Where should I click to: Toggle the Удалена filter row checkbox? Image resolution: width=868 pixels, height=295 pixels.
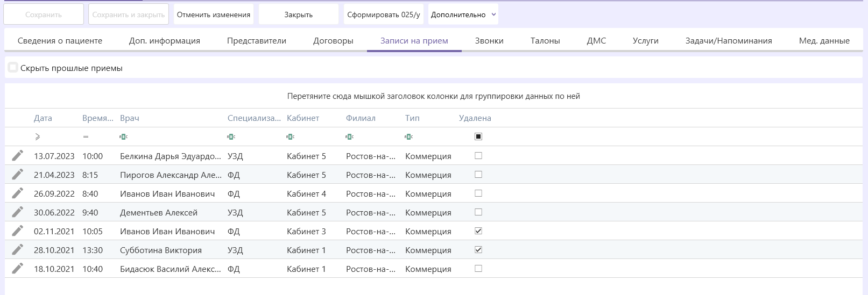coord(478,136)
